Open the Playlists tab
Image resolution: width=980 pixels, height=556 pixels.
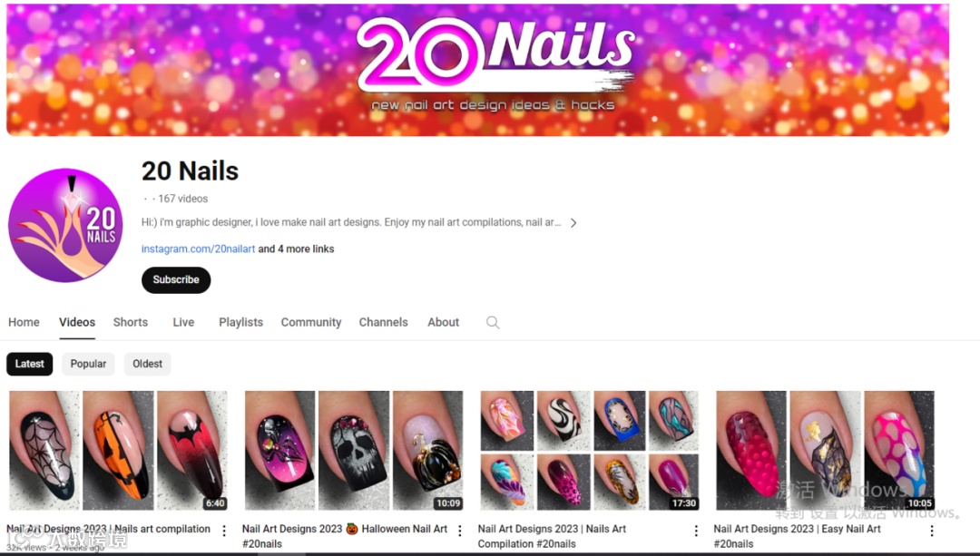point(240,322)
